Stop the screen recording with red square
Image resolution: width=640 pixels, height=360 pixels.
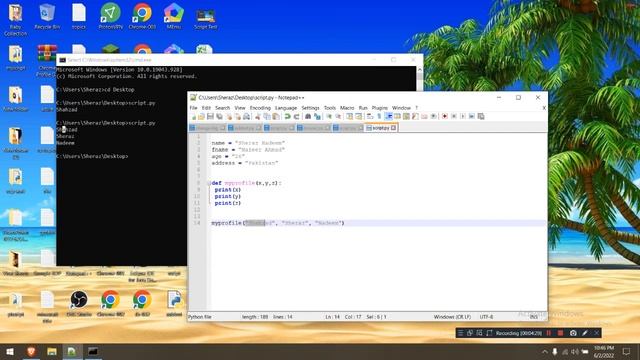[560, 333]
